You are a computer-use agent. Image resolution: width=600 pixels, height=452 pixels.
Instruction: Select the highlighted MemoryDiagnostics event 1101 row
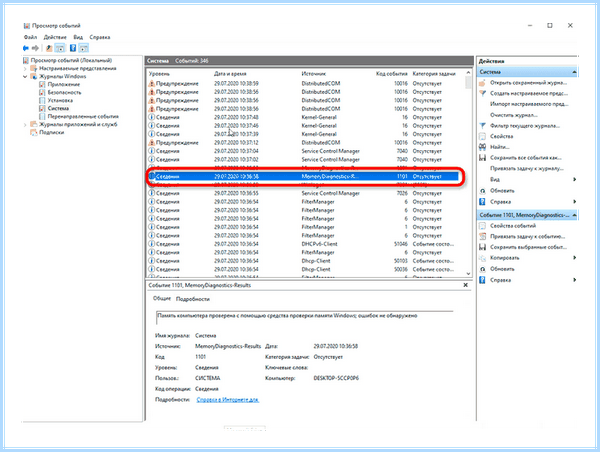pyautogui.click(x=304, y=176)
